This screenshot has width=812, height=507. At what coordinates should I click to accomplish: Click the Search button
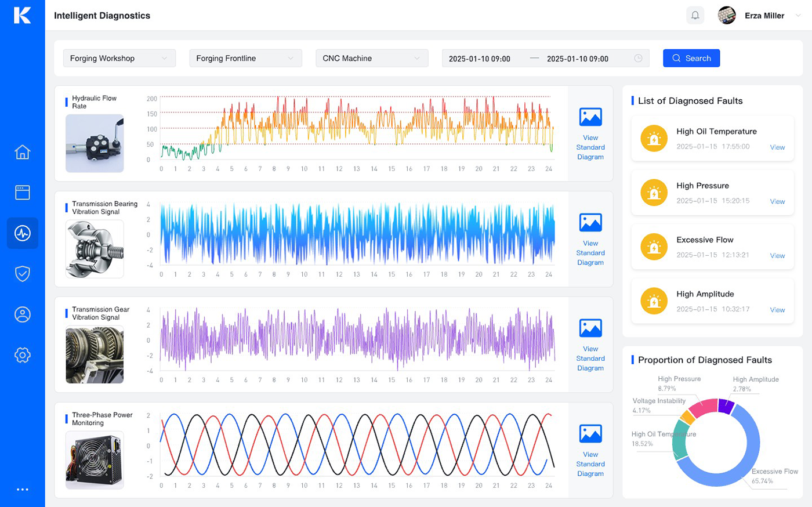[691, 58]
